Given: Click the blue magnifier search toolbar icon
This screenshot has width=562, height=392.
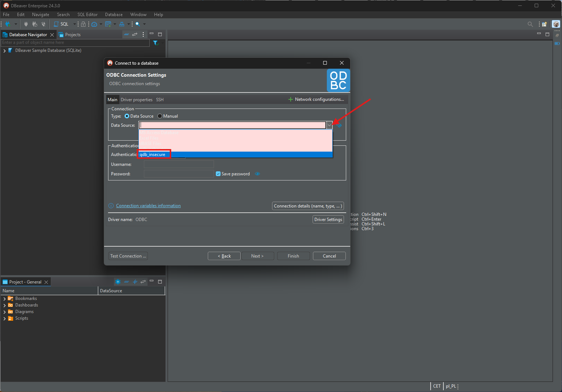Looking at the screenshot, I should click(x=138, y=24).
